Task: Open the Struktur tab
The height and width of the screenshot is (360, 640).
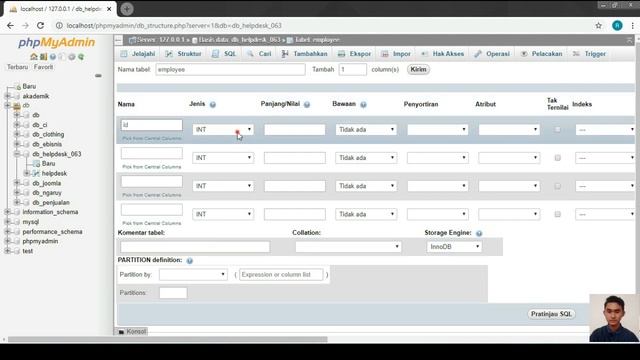Action: click(x=184, y=54)
